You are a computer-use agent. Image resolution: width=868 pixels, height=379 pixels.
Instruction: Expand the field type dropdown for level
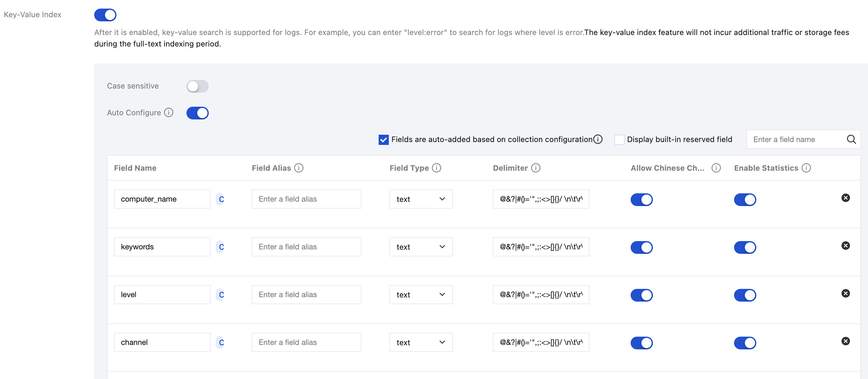(421, 295)
